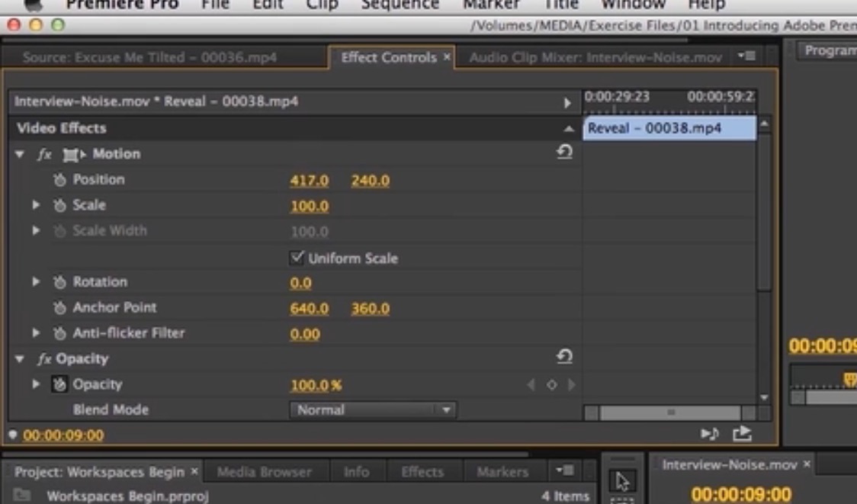Click the vertical scrollbar in Effect Controls
The width and height of the screenshot is (857, 504).
(764, 211)
